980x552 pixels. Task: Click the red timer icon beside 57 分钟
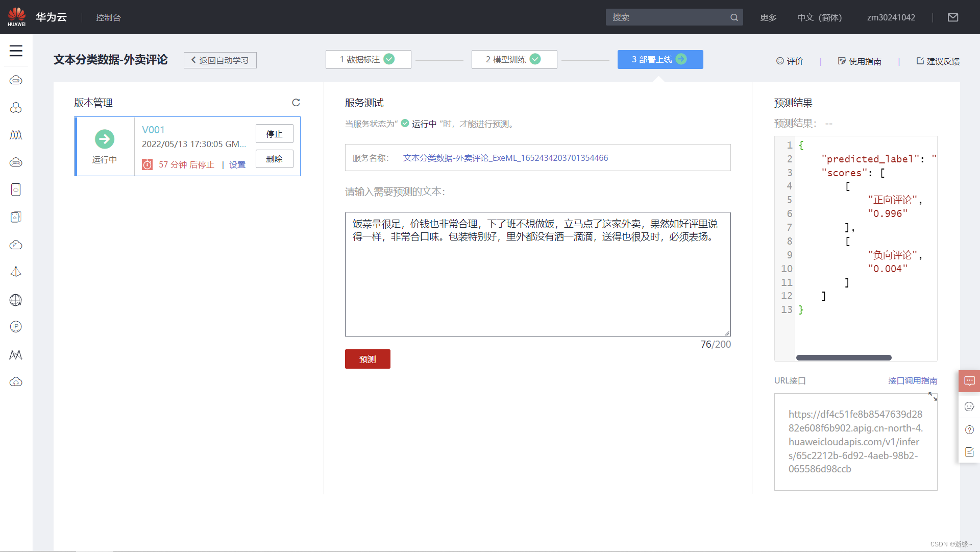pos(147,164)
